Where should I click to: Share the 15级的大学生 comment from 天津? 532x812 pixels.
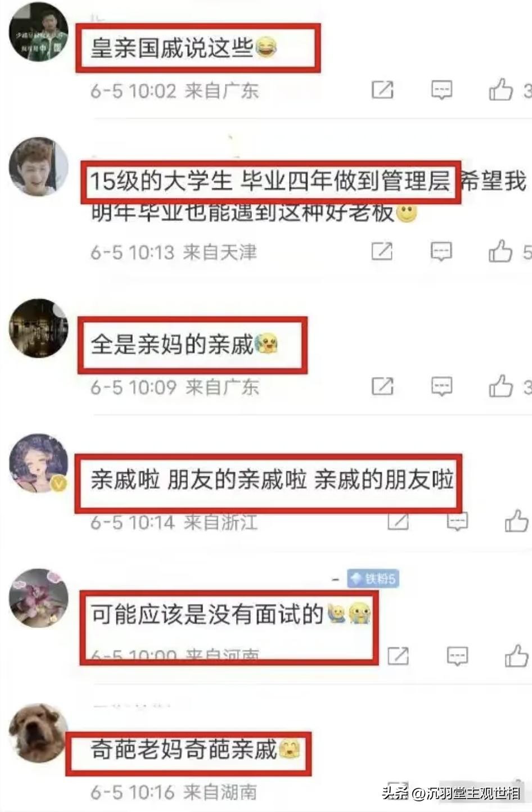tap(382, 251)
